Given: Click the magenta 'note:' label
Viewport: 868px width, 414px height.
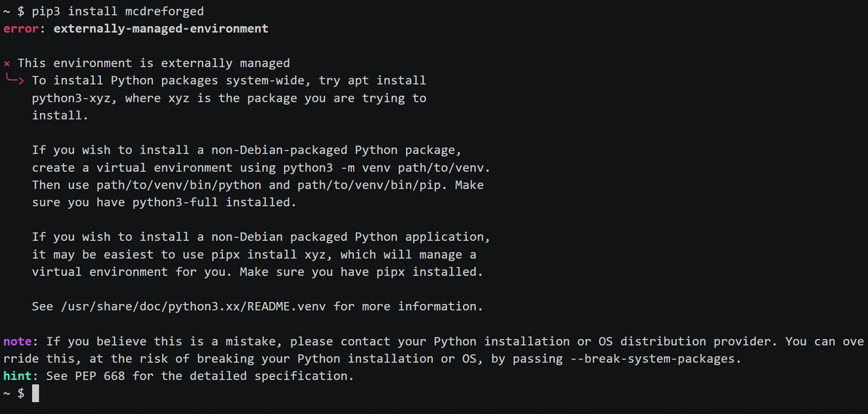Looking at the screenshot, I should (x=21, y=341).
